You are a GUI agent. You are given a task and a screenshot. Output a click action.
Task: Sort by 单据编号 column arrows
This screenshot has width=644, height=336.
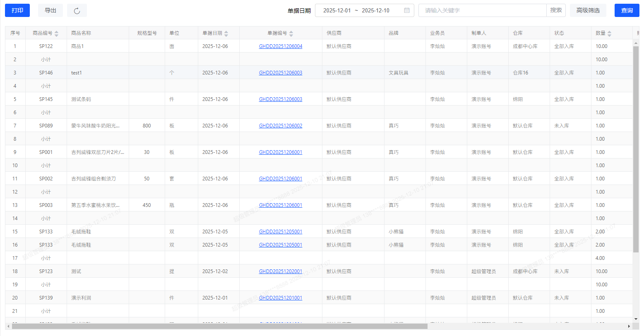pos(291,34)
